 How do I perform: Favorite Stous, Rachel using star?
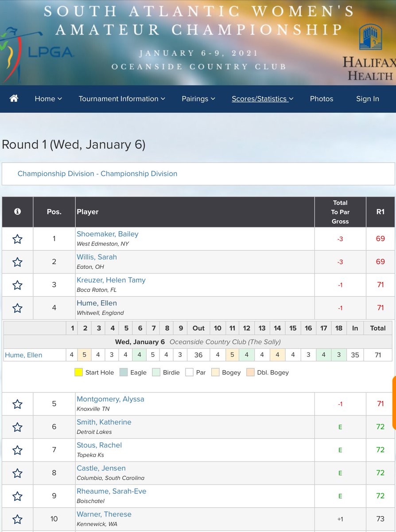[x=17, y=450]
